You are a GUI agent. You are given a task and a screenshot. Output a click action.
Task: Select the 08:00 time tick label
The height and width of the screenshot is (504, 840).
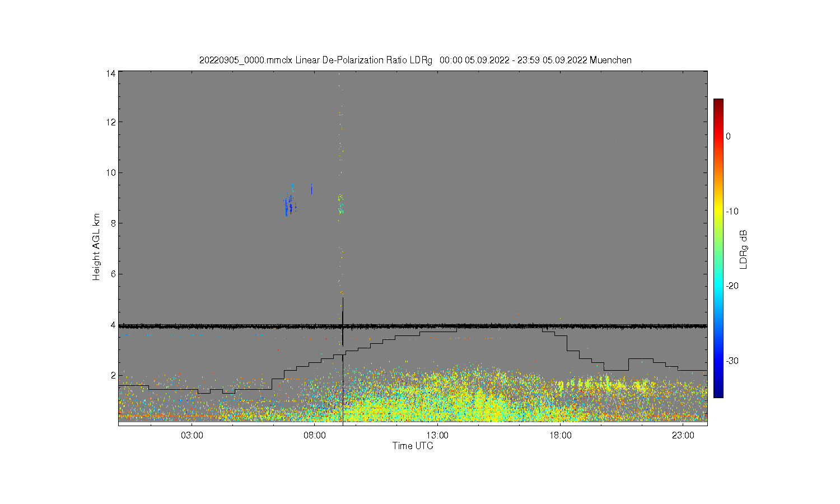(x=315, y=435)
